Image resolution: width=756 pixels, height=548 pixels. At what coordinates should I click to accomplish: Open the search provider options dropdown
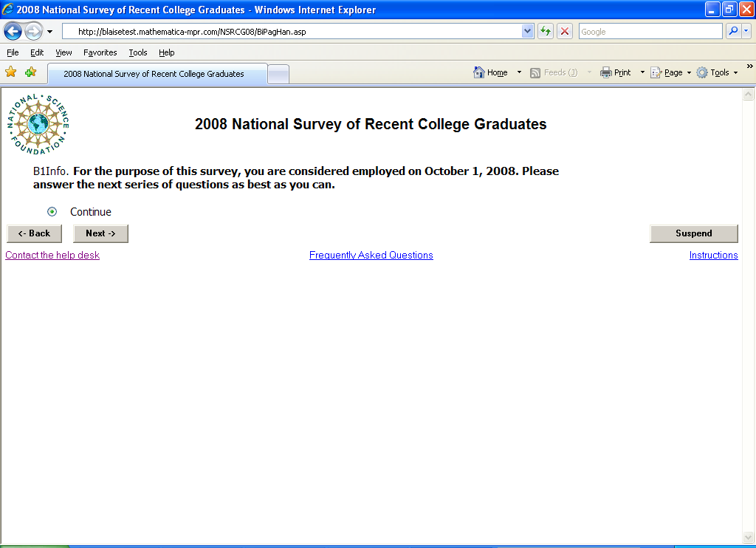coord(746,32)
